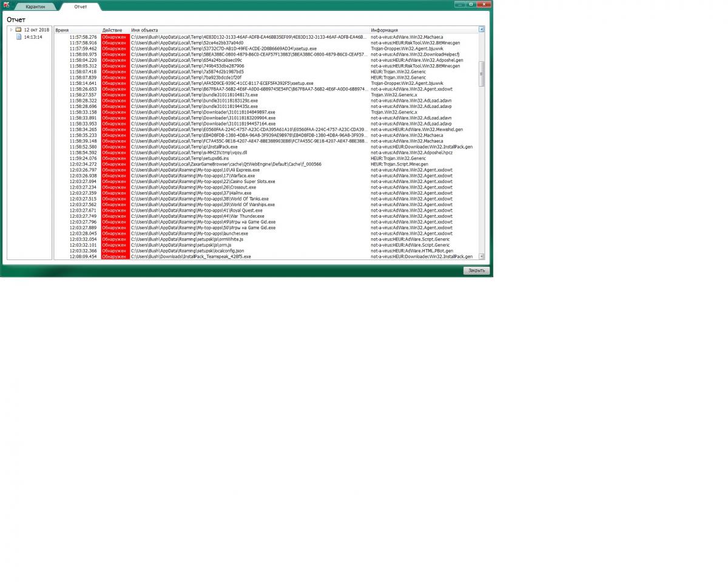The width and height of the screenshot is (728, 582).
Task: Select the DownloadHelper.fj info cell
Action: coord(415,55)
